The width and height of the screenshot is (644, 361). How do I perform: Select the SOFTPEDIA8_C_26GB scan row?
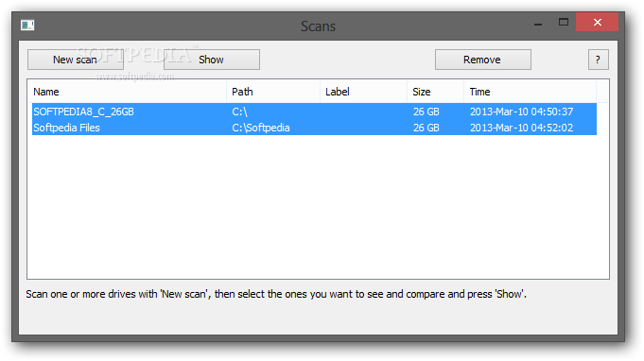pos(314,112)
